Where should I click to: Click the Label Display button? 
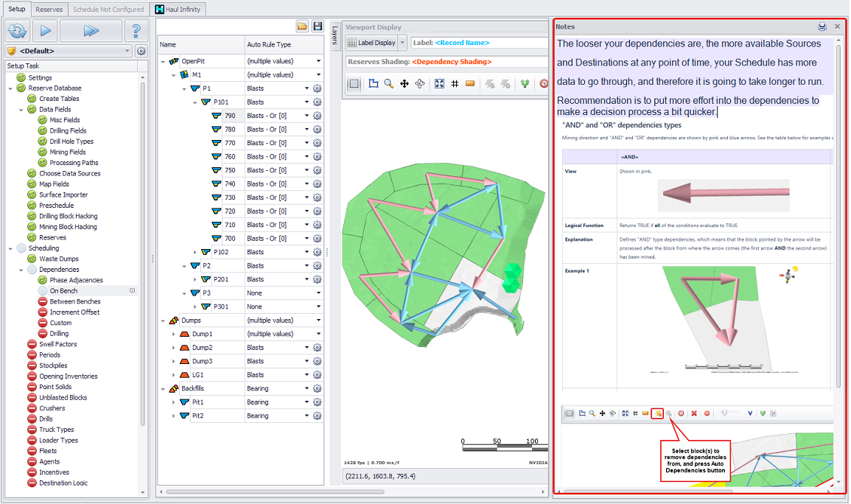(x=372, y=43)
